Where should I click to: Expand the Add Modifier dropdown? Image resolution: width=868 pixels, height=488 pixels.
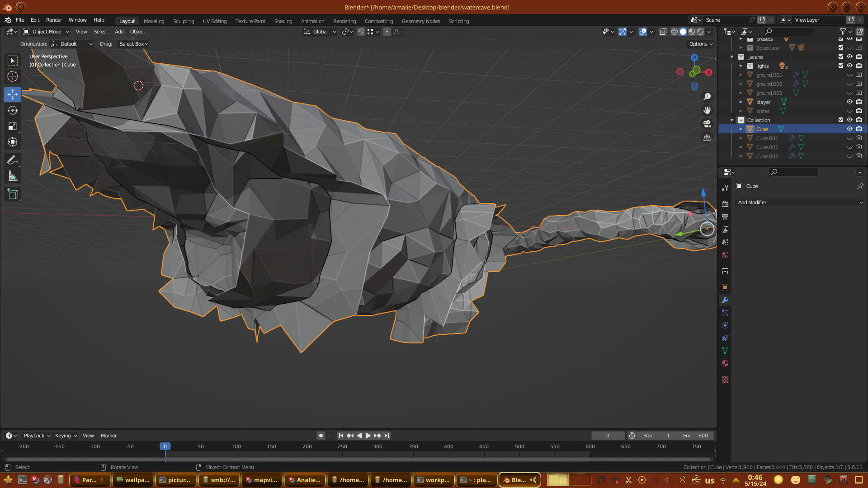[x=799, y=202]
